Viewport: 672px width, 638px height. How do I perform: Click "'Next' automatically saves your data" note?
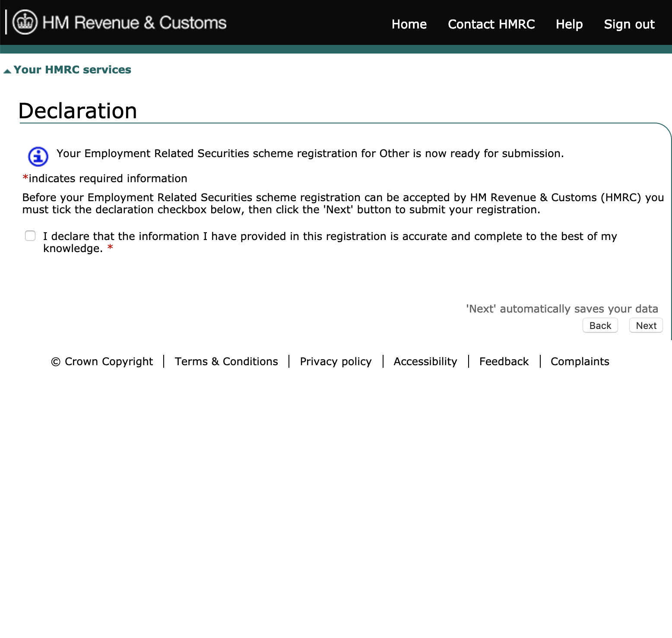coord(562,309)
